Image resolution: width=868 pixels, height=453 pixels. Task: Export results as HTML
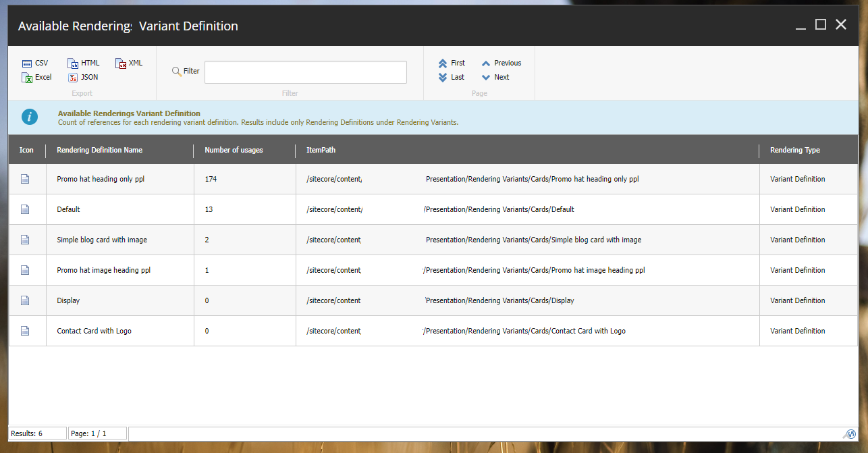[x=84, y=63]
